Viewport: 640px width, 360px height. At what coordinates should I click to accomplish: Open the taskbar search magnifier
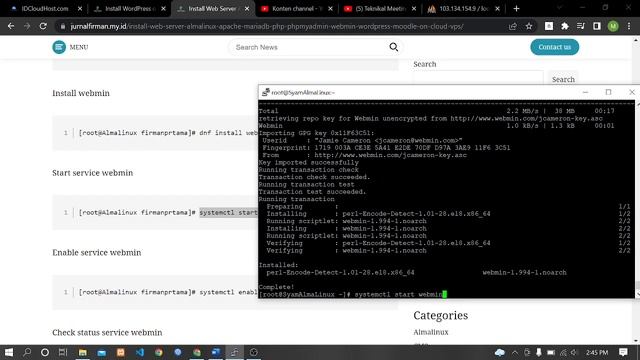coord(27,352)
